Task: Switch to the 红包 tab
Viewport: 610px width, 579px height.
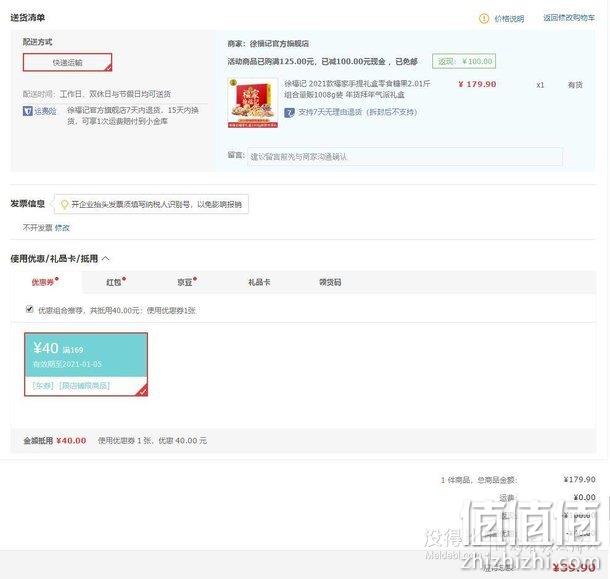Action: (116, 282)
